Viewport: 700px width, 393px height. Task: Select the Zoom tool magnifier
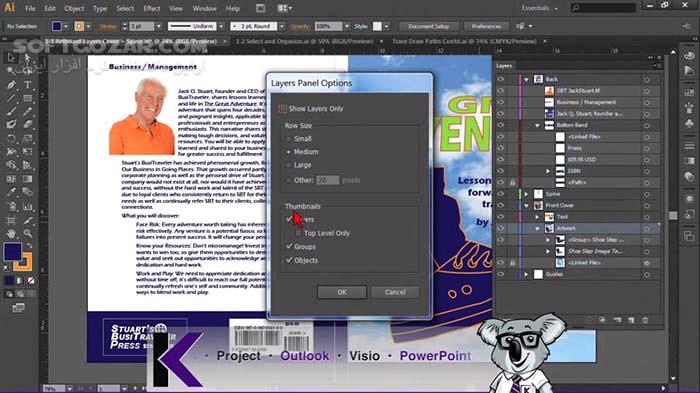pyautogui.click(x=28, y=233)
